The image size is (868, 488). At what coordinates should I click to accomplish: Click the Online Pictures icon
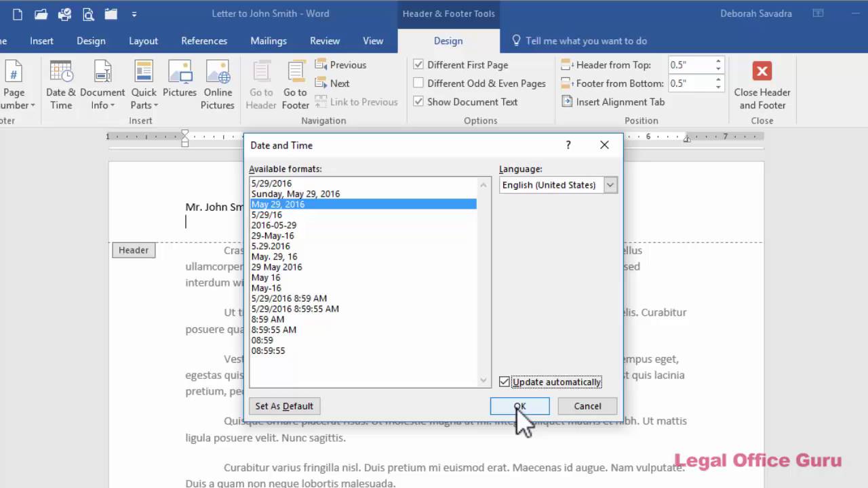click(218, 85)
